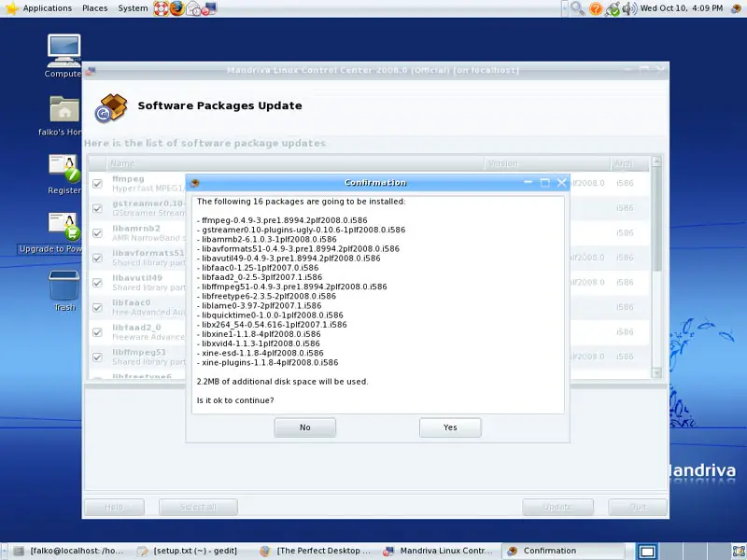Switch to the falko@localhost terminal taskbar item
The width and height of the screenshot is (747, 560).
point(70,551)
